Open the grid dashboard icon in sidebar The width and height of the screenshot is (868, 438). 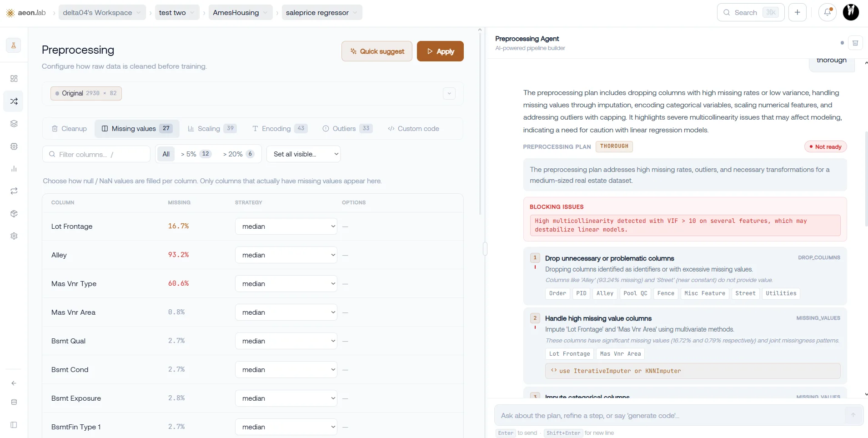point(14,79)
